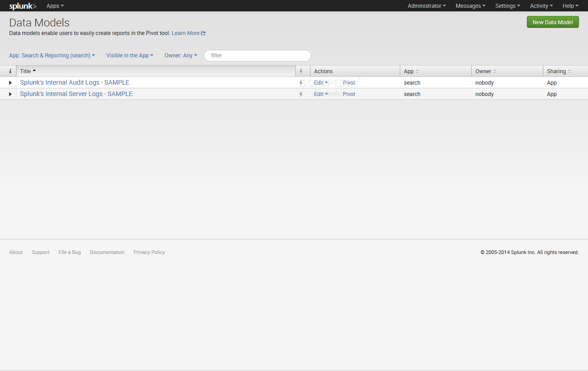This screenshot has width=588, height=371.
Task: Click the New Data Model button
Action: [552, 22]
